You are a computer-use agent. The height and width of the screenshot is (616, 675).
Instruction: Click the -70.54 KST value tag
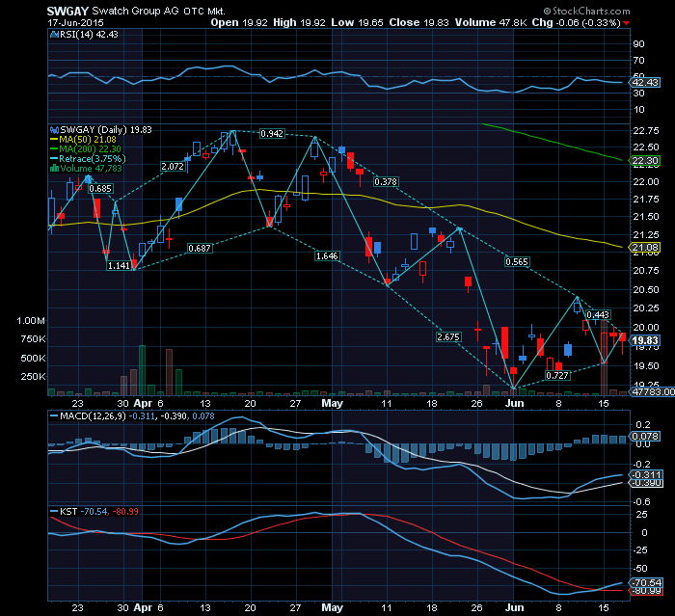coord(645,583)
